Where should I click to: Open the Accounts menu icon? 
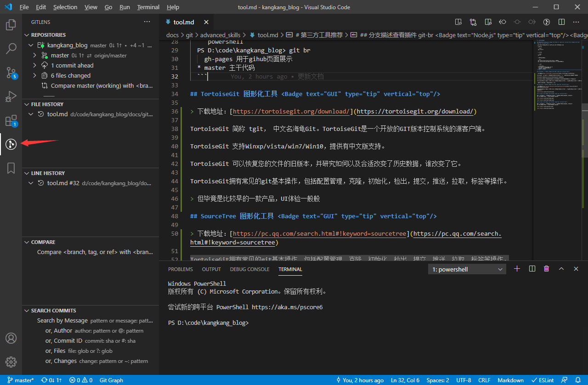[x=11, y=338]
